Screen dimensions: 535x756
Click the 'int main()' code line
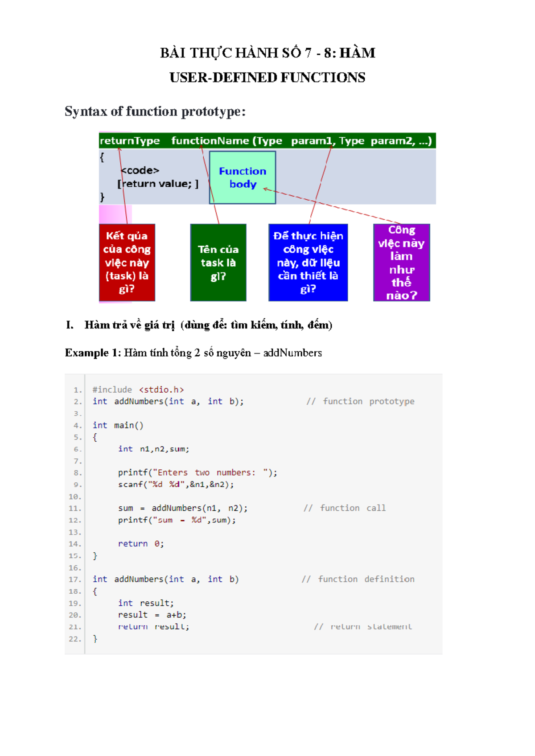(x=118, y=425)
